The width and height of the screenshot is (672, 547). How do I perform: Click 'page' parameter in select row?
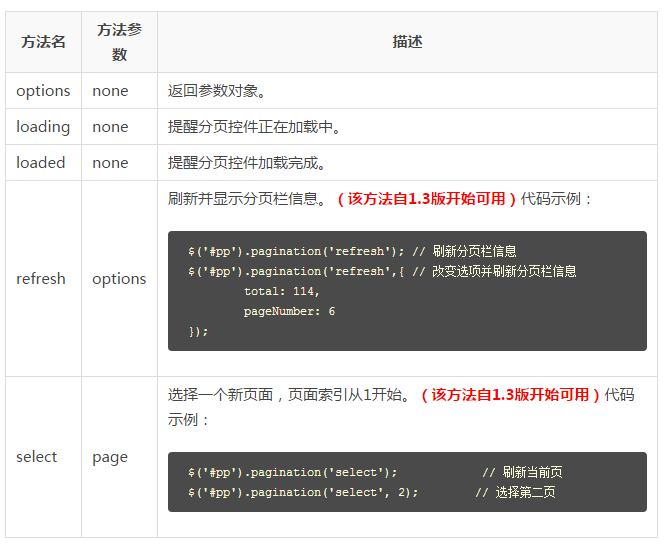coord(110,458)
